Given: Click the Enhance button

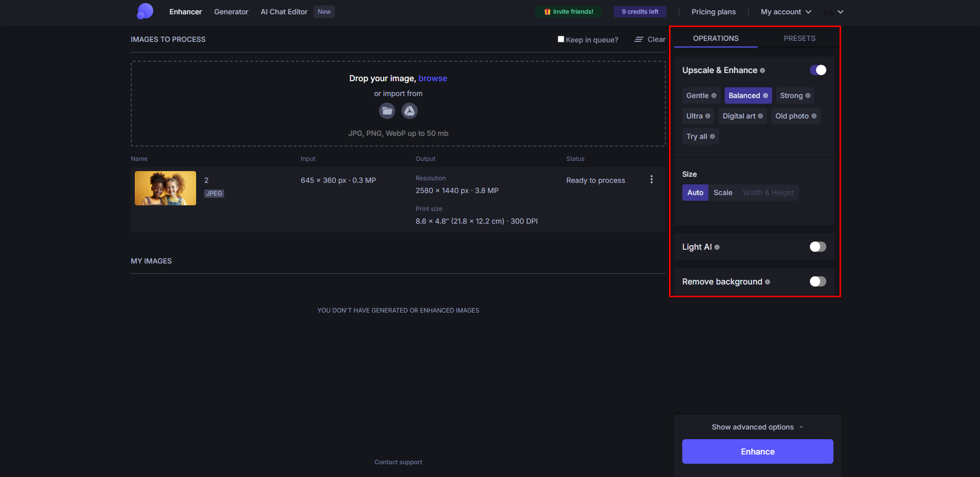Looking at the screenshot, I should point(758,451).
